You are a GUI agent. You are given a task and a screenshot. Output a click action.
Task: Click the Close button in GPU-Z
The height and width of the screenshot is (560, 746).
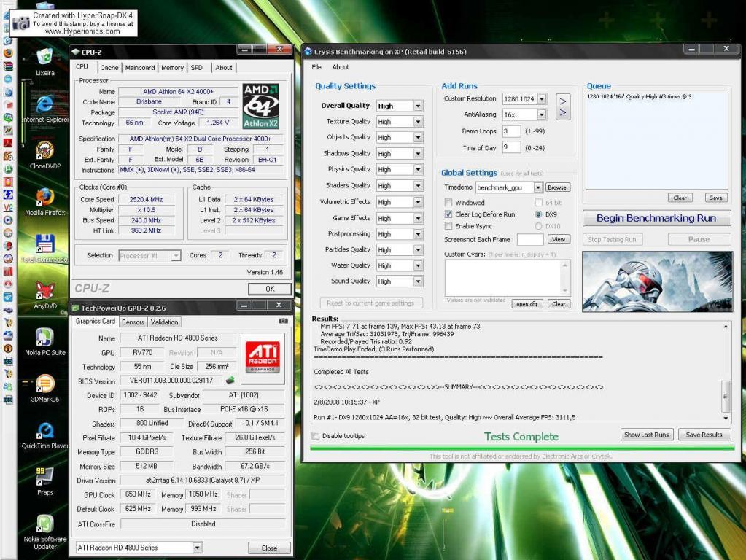tap(269, 548)
